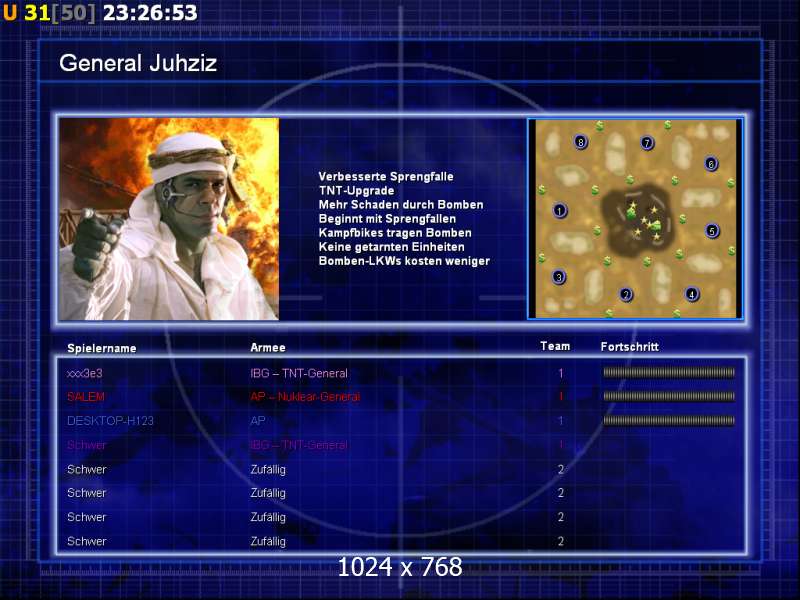
Task: Click the "TNT-Upgrade" line
Action: coord(356,191)
